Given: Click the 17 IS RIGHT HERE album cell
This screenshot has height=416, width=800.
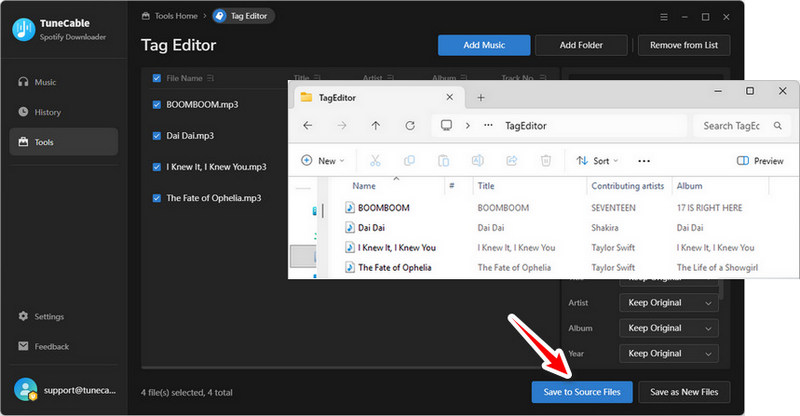Looking at the screenshot, I should pos(709,208).
